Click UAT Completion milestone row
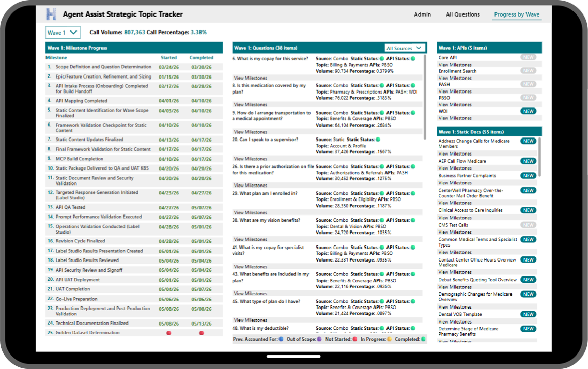 (134, 289)
